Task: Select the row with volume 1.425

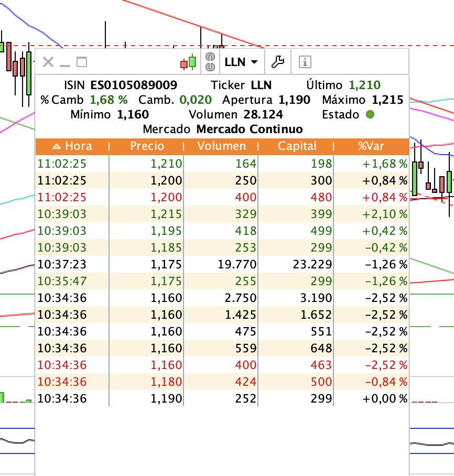Action: (222, 315)
